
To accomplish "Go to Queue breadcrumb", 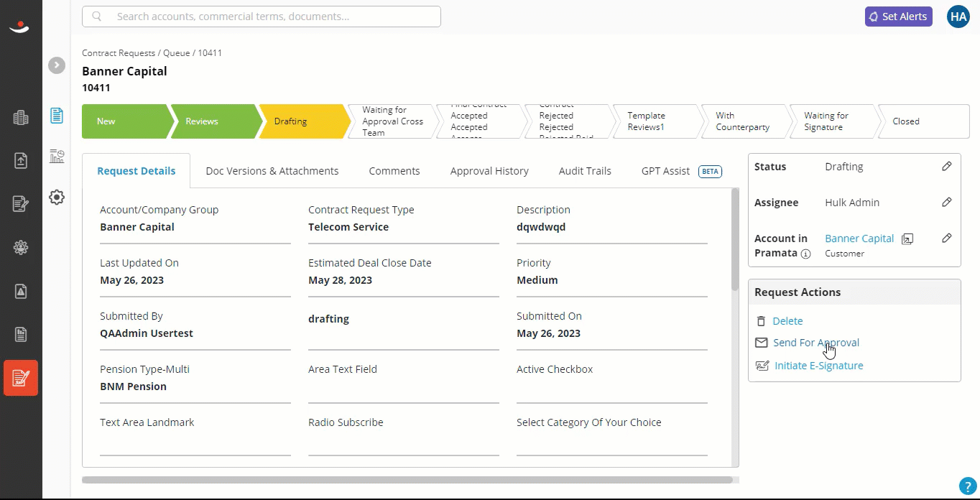I will 177,53.
